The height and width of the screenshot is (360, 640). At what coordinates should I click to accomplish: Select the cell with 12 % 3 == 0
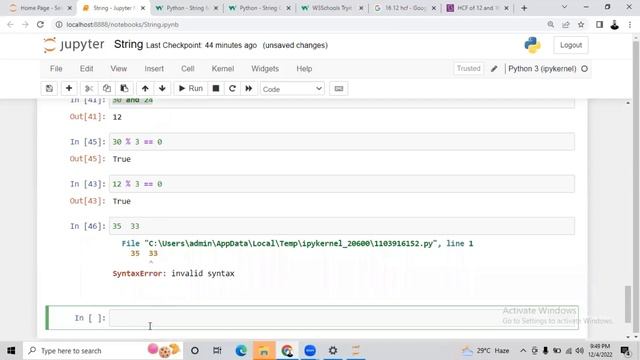click(342, 184)
